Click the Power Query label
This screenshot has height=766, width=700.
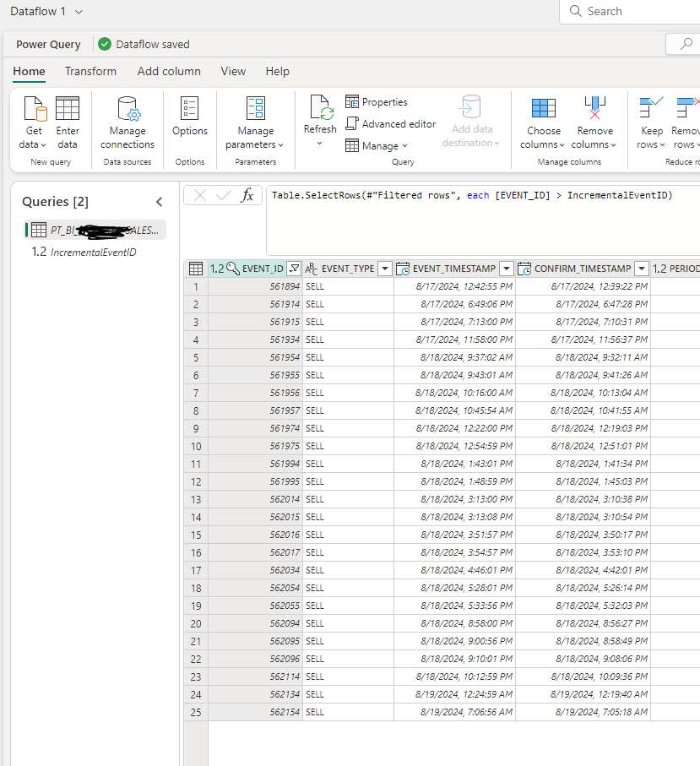(48, 45)
